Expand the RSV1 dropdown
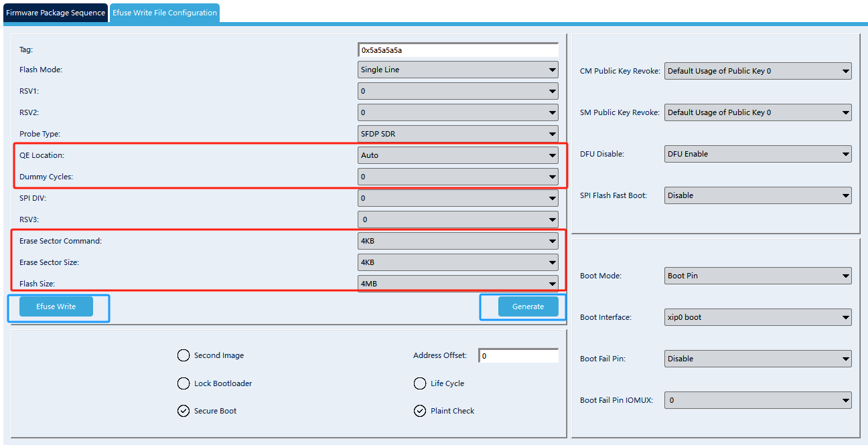The height and width of the screenshot is (445, 868). point(458,91)
